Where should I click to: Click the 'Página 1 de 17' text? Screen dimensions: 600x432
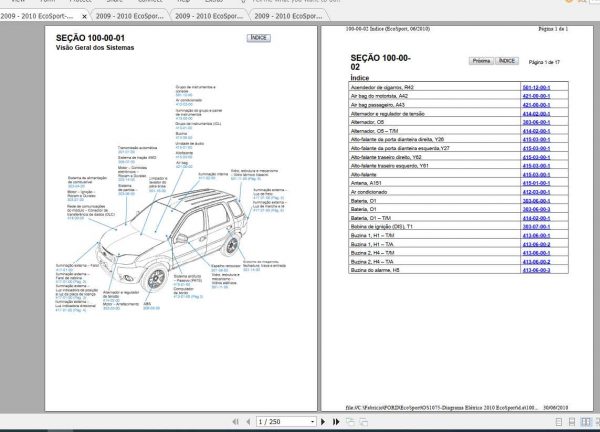coord(544,62)
